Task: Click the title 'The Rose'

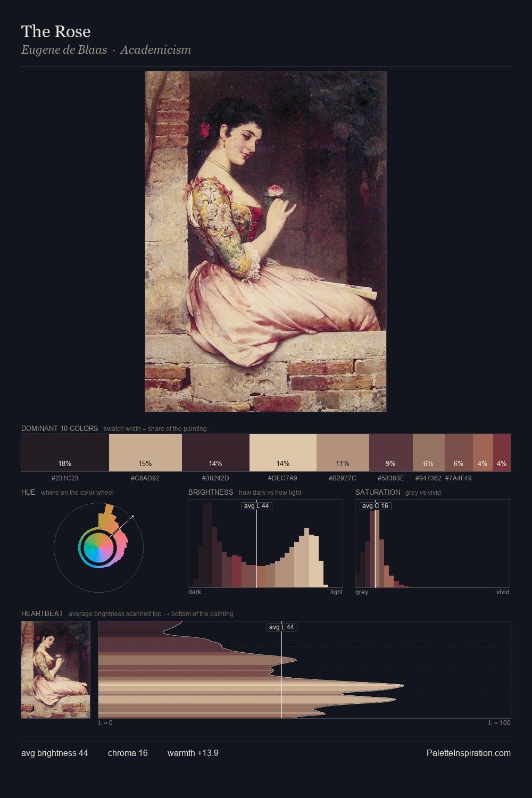Action: coord(56,31)
